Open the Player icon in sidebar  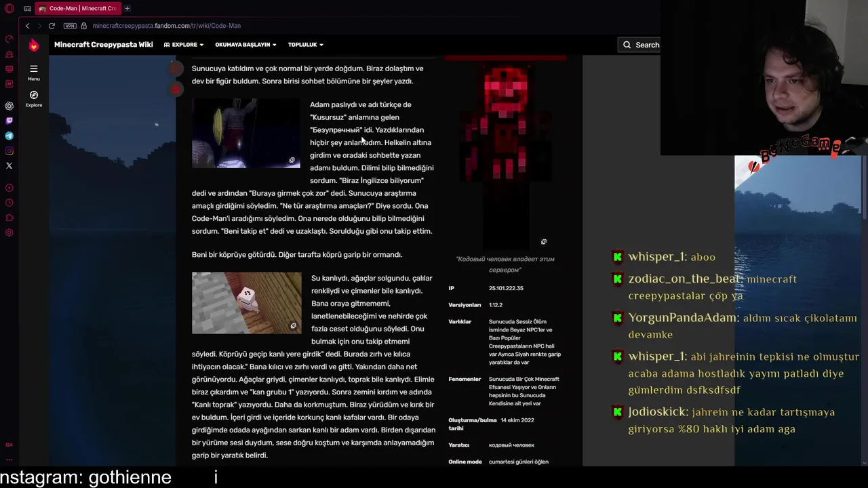click(9, 188)
